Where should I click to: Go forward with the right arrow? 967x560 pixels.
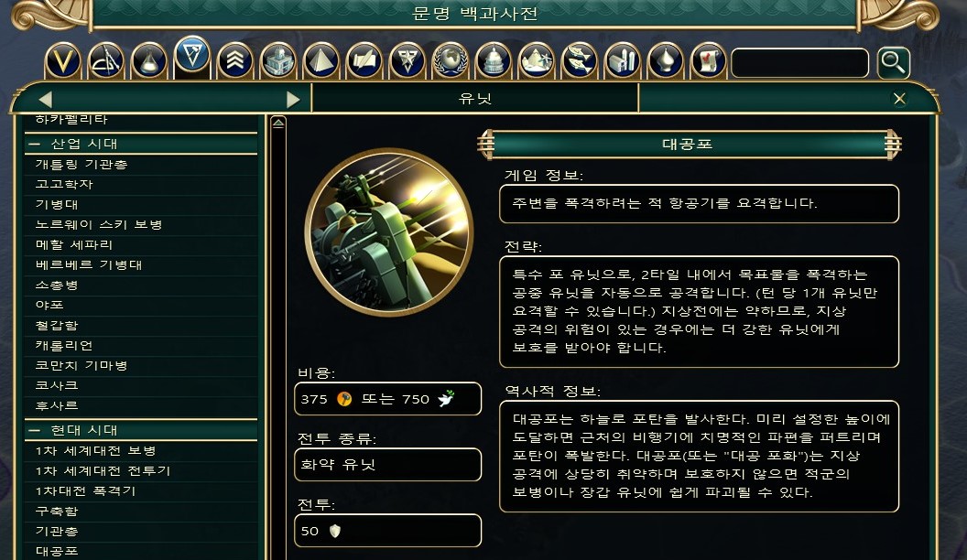pos(293,99)
